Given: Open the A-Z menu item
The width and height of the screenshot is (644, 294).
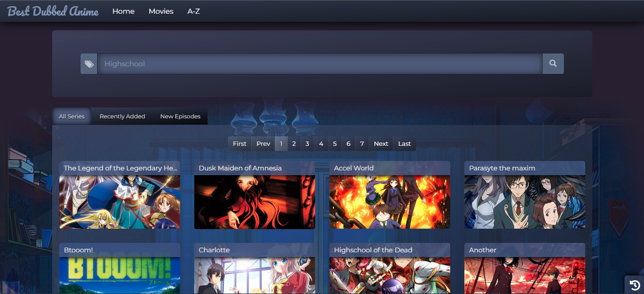Looking at the screenshot, I should coord(194,11).
